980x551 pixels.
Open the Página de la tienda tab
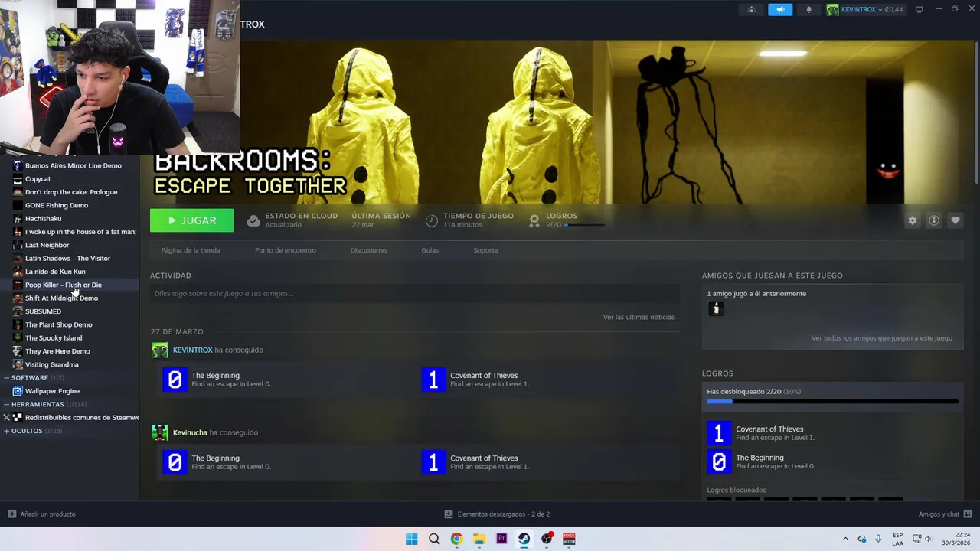point(191,250)
